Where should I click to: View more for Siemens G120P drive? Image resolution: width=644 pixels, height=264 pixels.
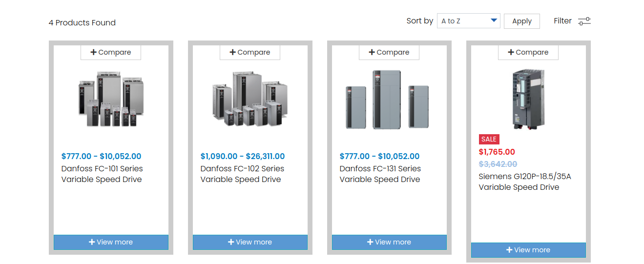coord(528,250)
